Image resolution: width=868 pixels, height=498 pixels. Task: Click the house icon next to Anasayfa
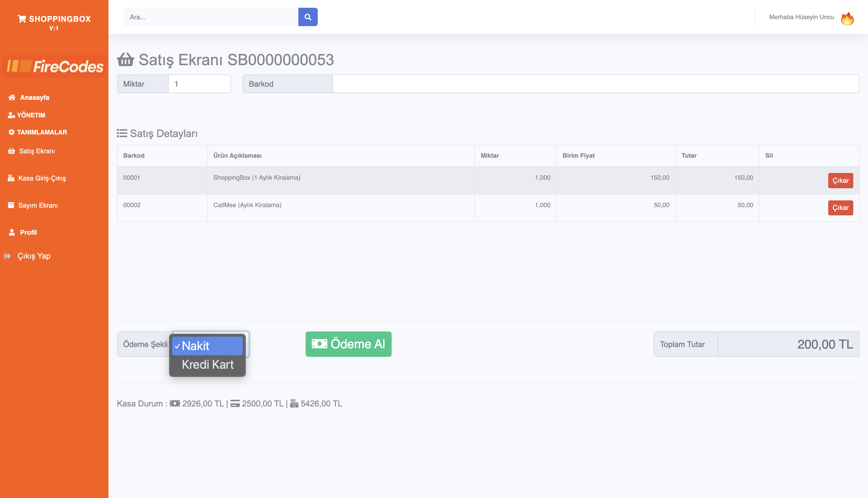[12, 97]
